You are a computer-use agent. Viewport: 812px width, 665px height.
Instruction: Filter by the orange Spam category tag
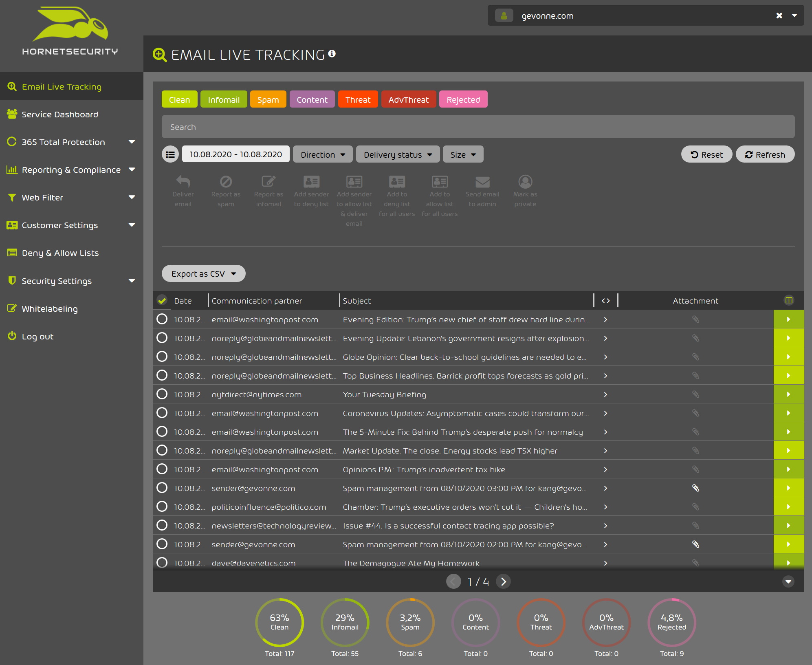coord(268,99)
